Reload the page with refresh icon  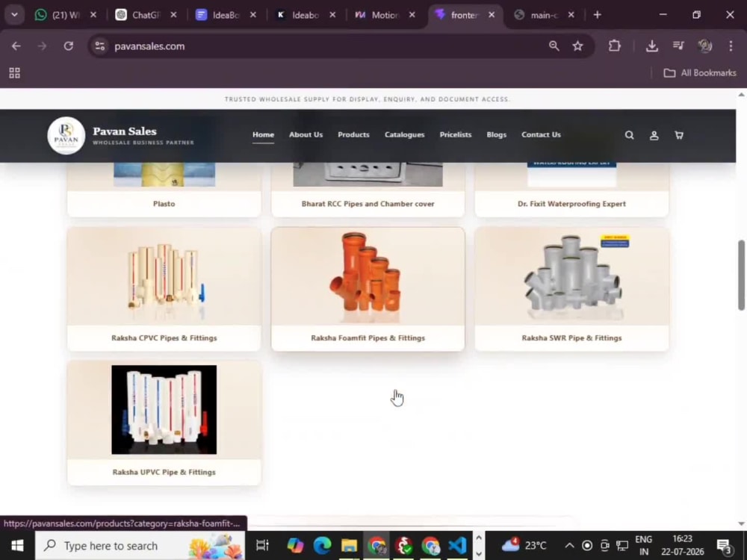(x=69, y=46)
